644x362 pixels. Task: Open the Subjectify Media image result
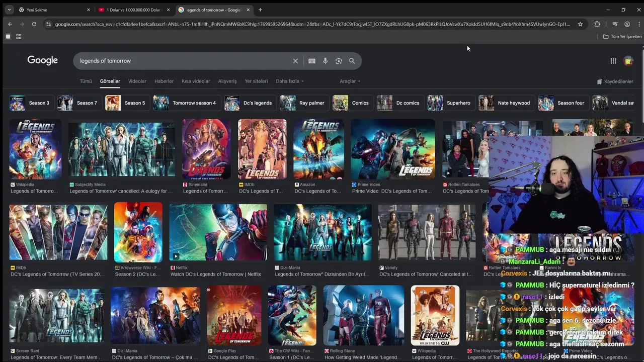pyautogui.click(x=122, y=149)
